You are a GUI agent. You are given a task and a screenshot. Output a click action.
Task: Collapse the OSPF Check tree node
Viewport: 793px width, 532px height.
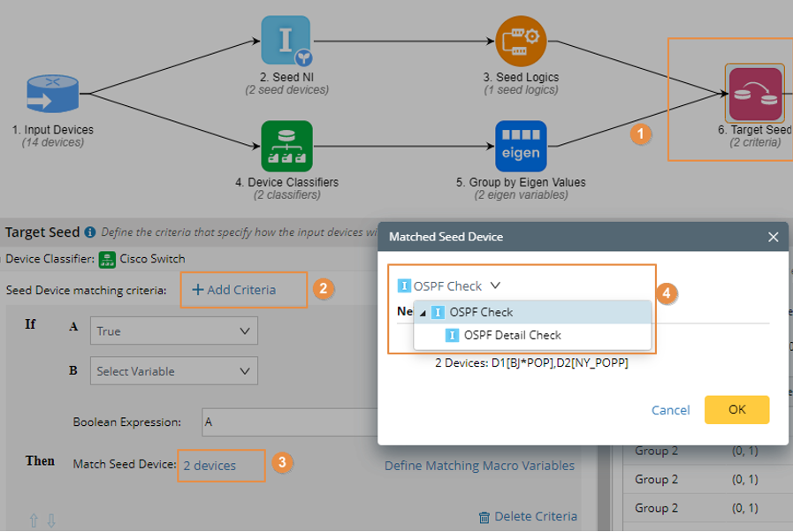click(x=423, y=312)
